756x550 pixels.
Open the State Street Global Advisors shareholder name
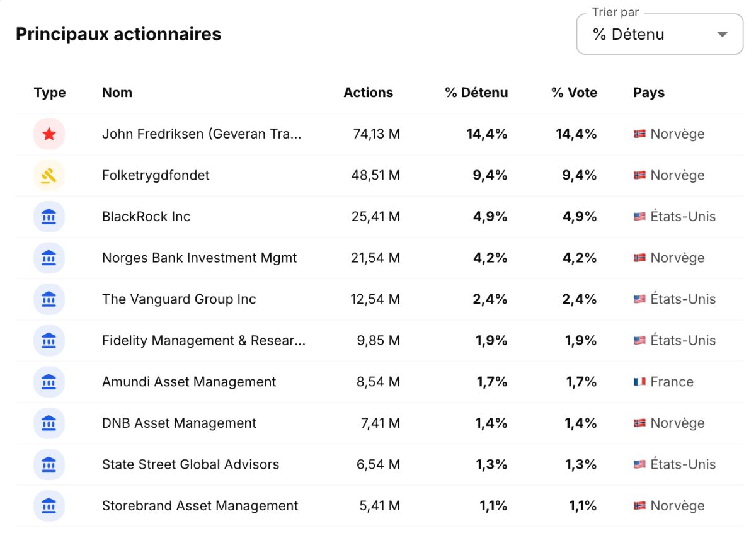point(190,464)
